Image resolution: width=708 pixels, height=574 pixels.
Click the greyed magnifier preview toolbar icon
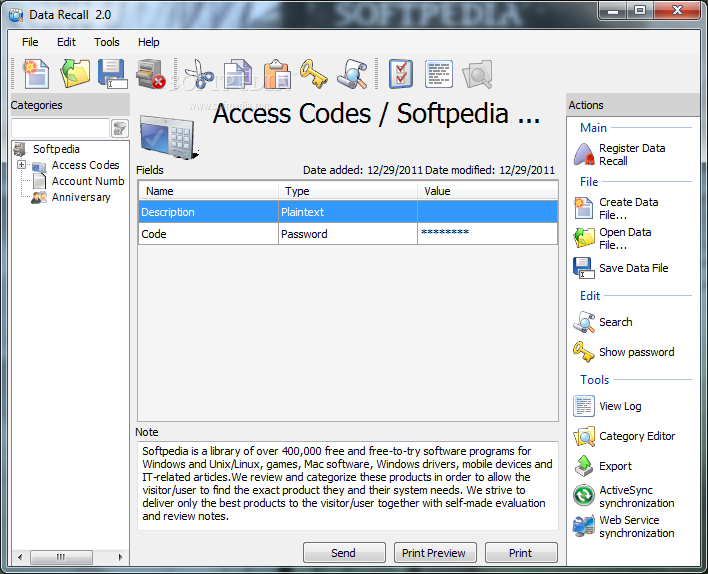(x=477, y=74)
